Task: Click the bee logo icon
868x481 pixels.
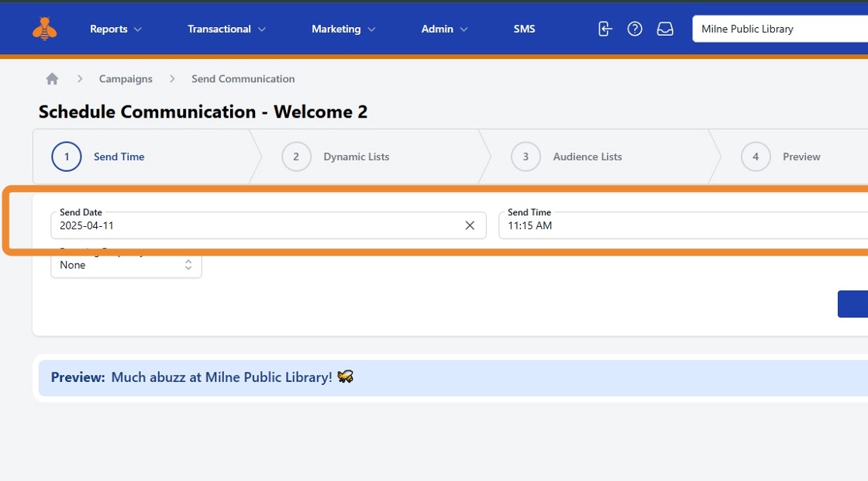Action: [44, 29]
